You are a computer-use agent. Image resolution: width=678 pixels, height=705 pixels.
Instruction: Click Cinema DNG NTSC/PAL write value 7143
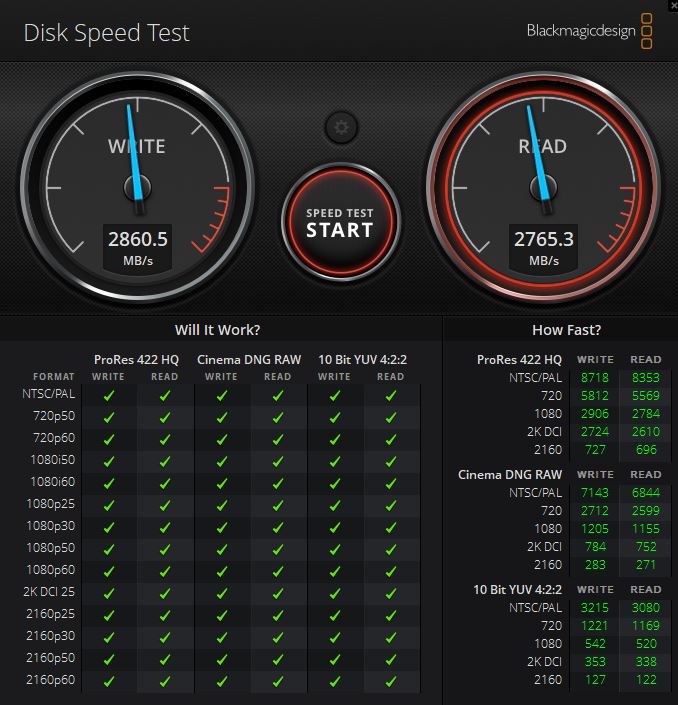click(594, 493)
